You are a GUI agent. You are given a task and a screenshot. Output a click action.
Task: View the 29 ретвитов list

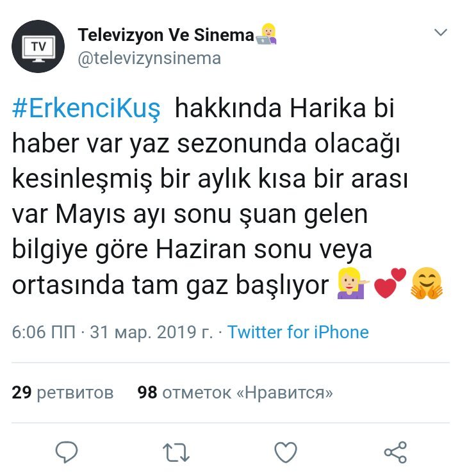[63, 392]
